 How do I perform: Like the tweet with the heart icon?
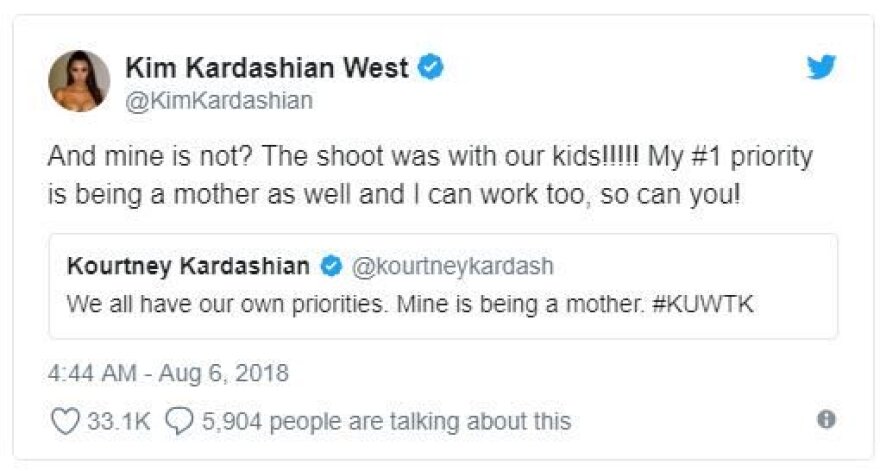65,421
